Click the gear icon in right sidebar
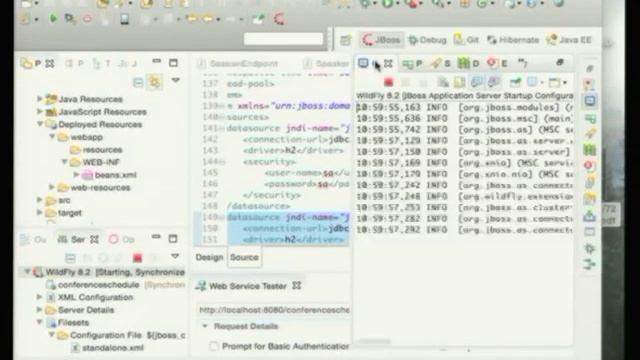 tap(589, 248)
